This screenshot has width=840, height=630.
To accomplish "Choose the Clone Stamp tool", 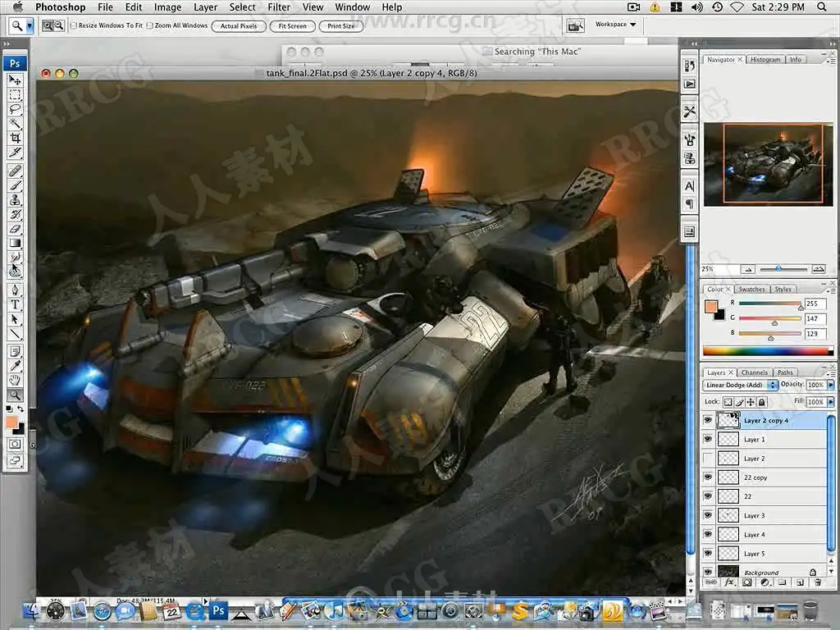I will point(15,199).
